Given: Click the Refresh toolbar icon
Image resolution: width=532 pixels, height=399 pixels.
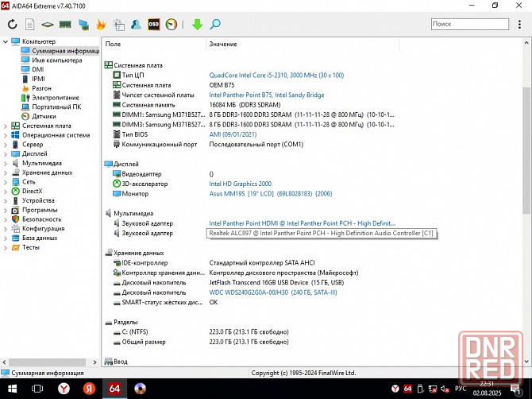Looking at the screenshot, I should pyautogui.click(x=12, y=24).
